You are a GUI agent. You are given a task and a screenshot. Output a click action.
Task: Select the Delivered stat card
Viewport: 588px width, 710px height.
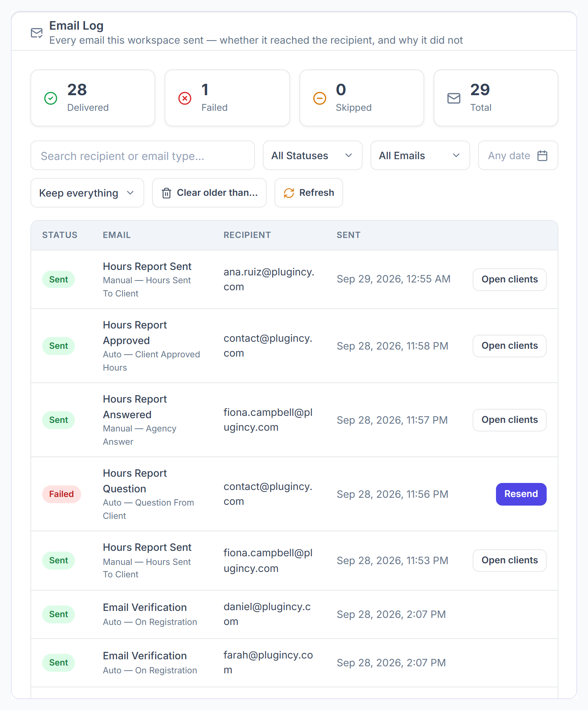[93, 98]
